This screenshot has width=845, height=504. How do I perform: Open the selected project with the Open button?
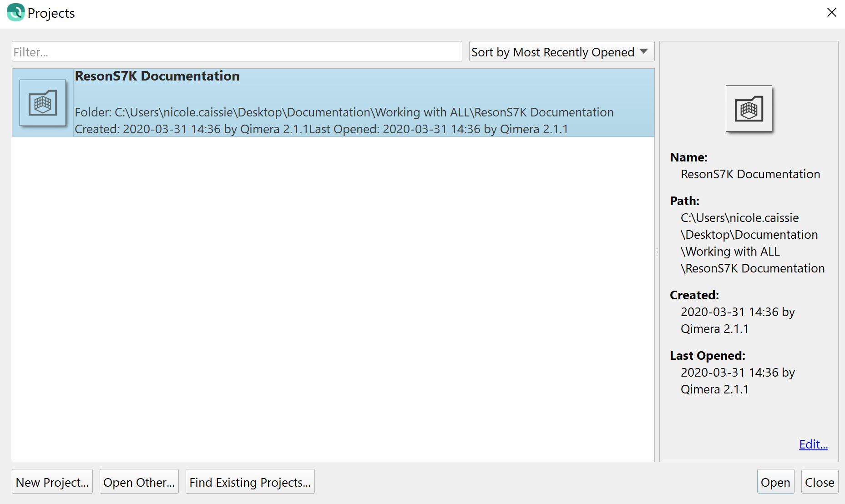(775, 482)
